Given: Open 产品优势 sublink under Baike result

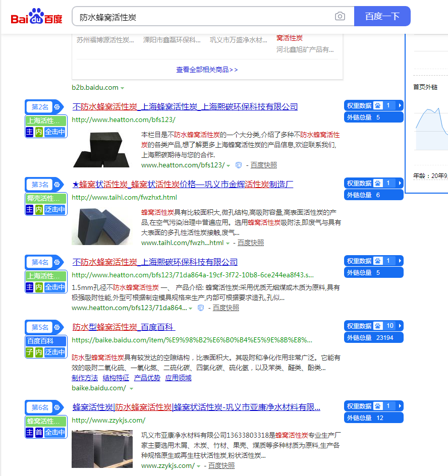Looking at the screenshot, I should [147, 378].
